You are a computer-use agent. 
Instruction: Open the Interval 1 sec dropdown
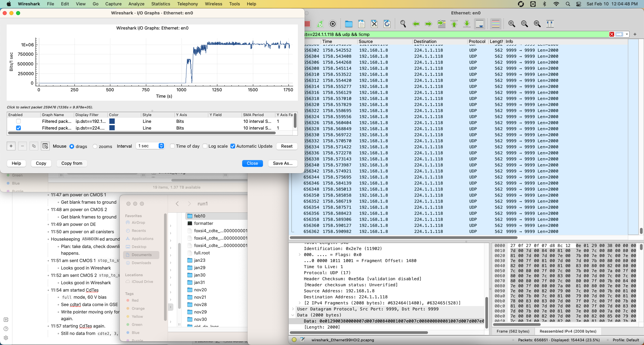(x=150, y=146)
